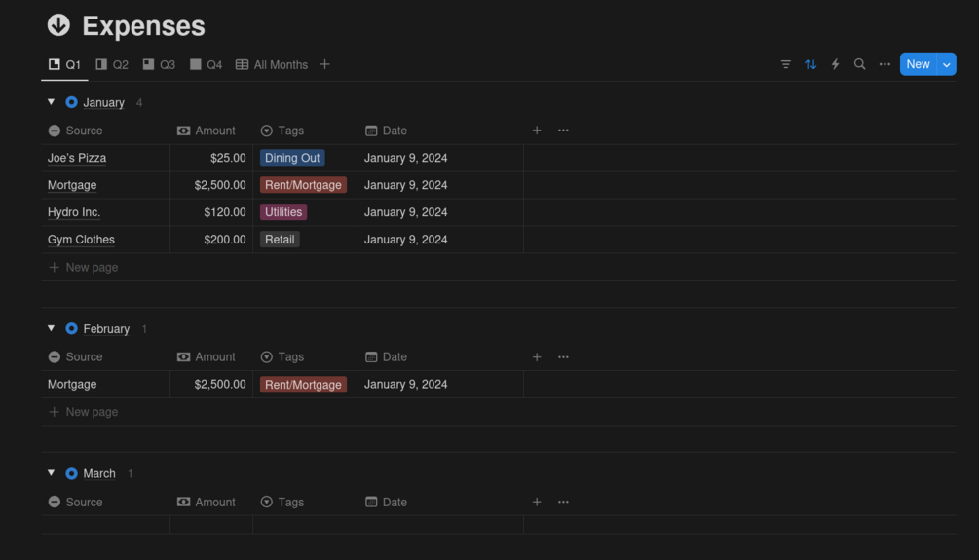
Task: Click the Rent/Mortgage tag in January
Action: 303,185
